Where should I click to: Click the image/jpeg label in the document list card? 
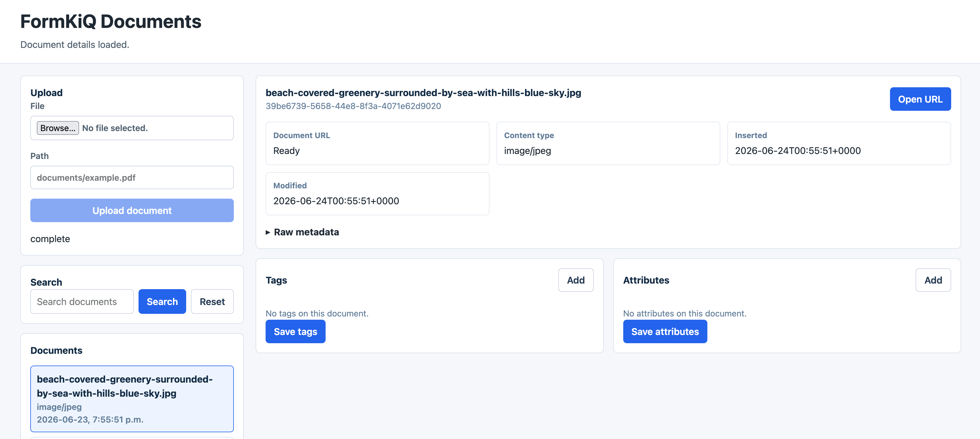[x=59, y=407]
